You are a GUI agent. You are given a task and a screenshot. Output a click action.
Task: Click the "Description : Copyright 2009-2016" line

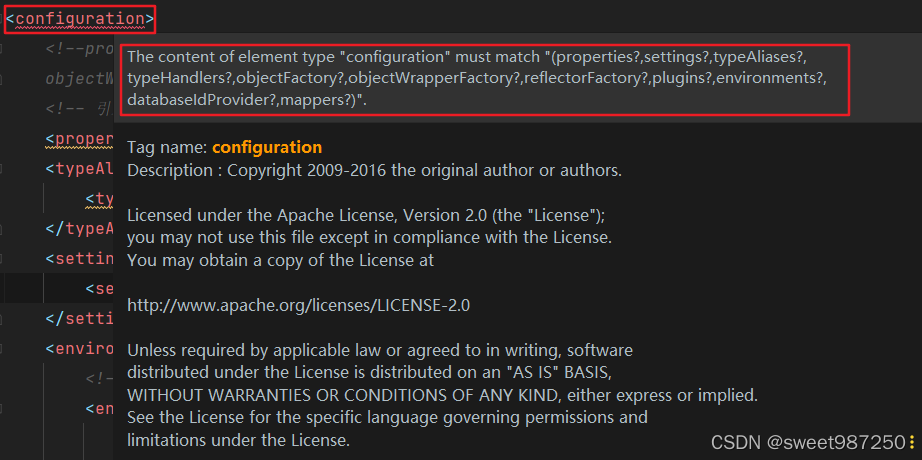coord(375,171)
